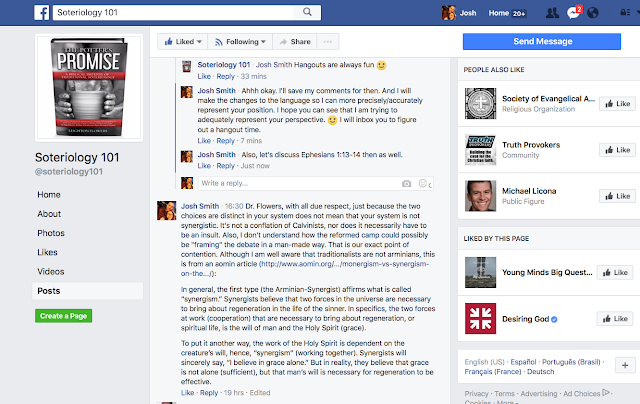
Task: Open the more options ellipsis button
Action: click(328, 42)
